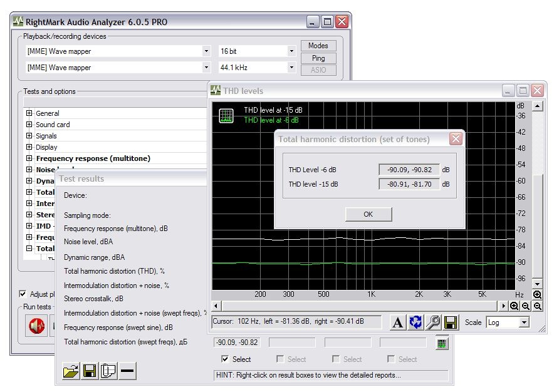Close the Total harmonic distortion dialog
Screen dimensions: 559x392
(456, 138)
